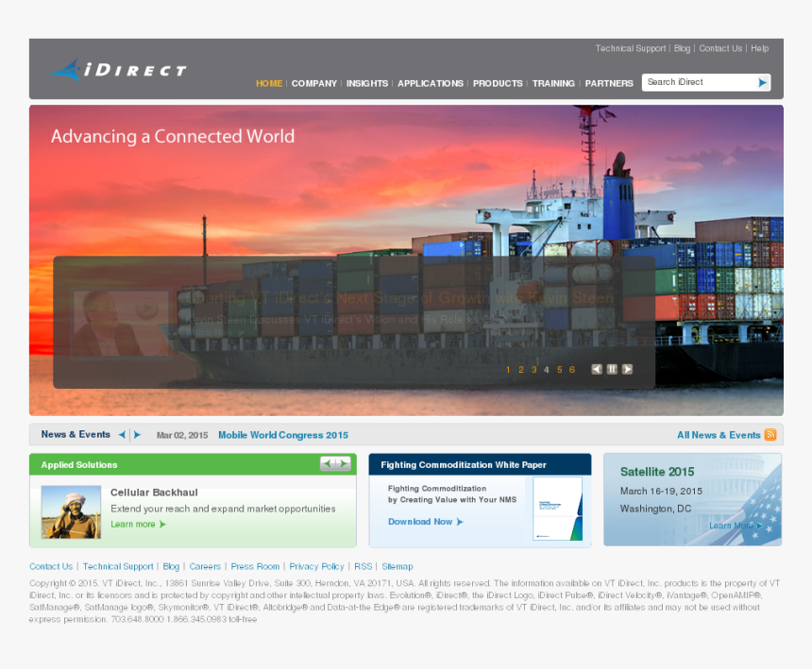Open footer Blog link
This screenshot has width=812, height=669.
171,566
